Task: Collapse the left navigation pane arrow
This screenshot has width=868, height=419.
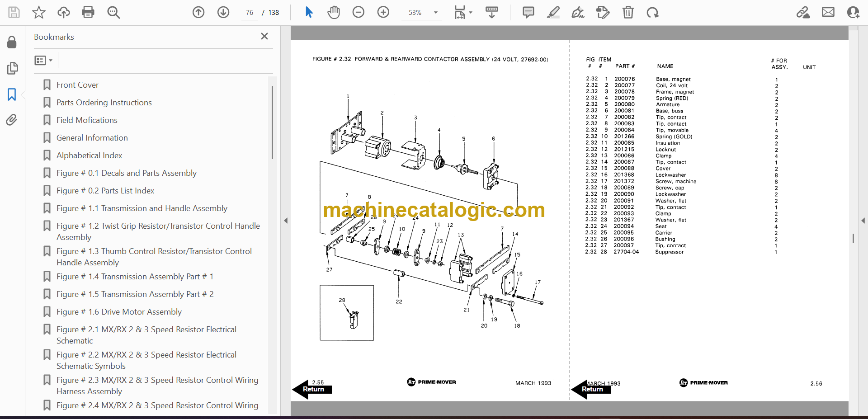Action: 286,221
